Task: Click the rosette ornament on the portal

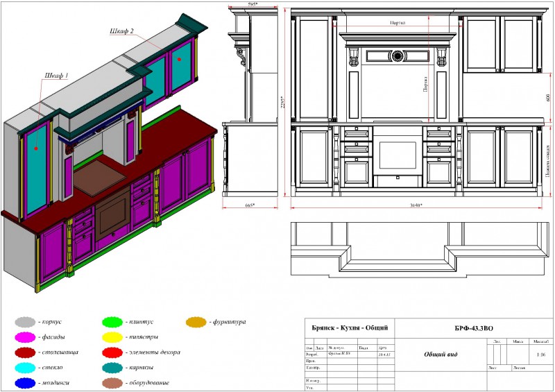Action: pyautogui.click(x=398, y=56)
